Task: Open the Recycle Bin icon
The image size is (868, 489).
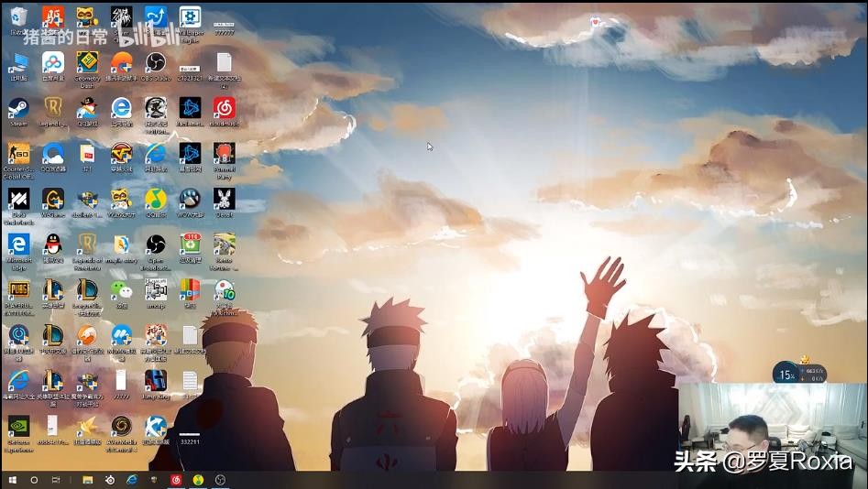Action: click(18, 17)
